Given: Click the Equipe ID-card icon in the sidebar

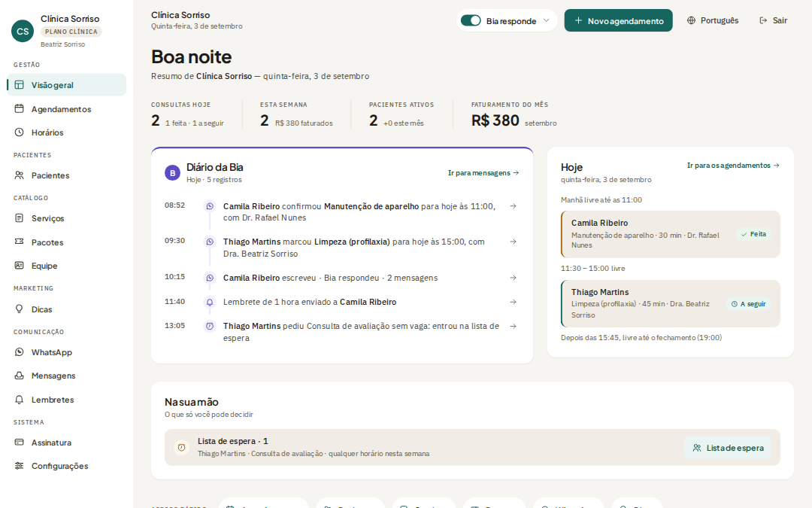Looking at the screenshot, I should tap(19, 266).
